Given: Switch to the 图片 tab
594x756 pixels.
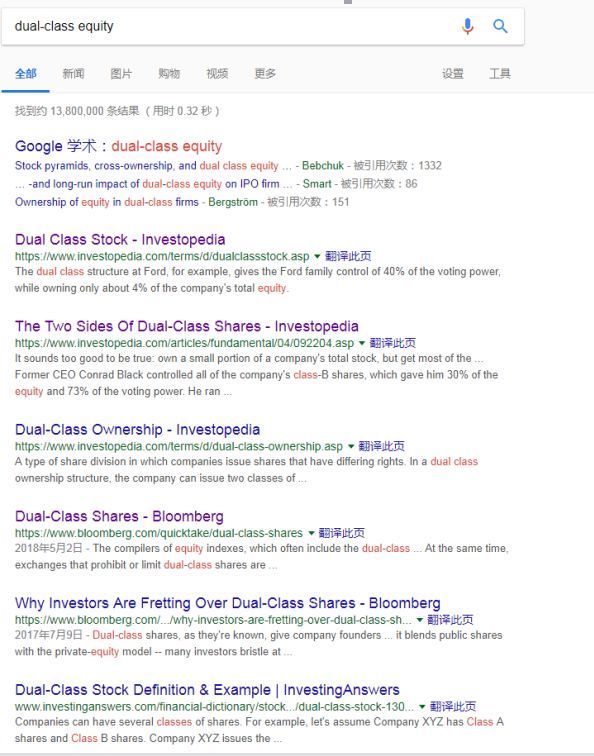Looking at the screenshot, I should coord(121,74).
